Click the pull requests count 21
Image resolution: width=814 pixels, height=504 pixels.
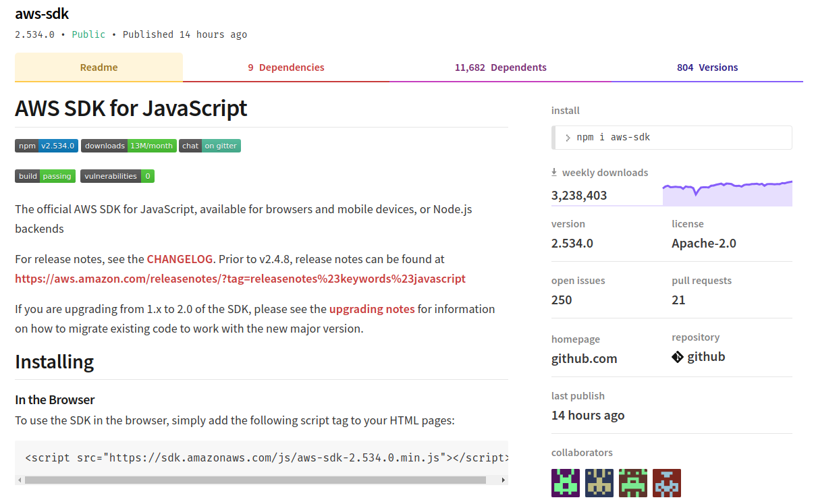(678, 300)
